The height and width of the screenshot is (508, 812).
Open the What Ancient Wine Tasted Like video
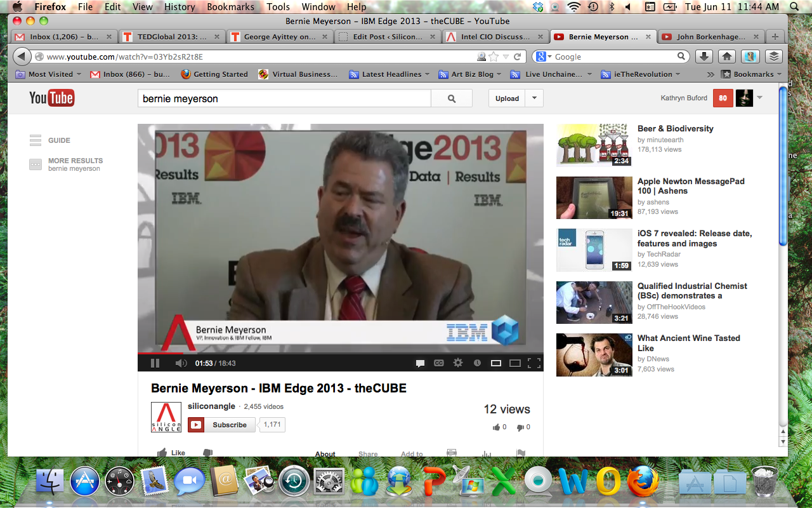pyautogui.click(x=689, y=343)
